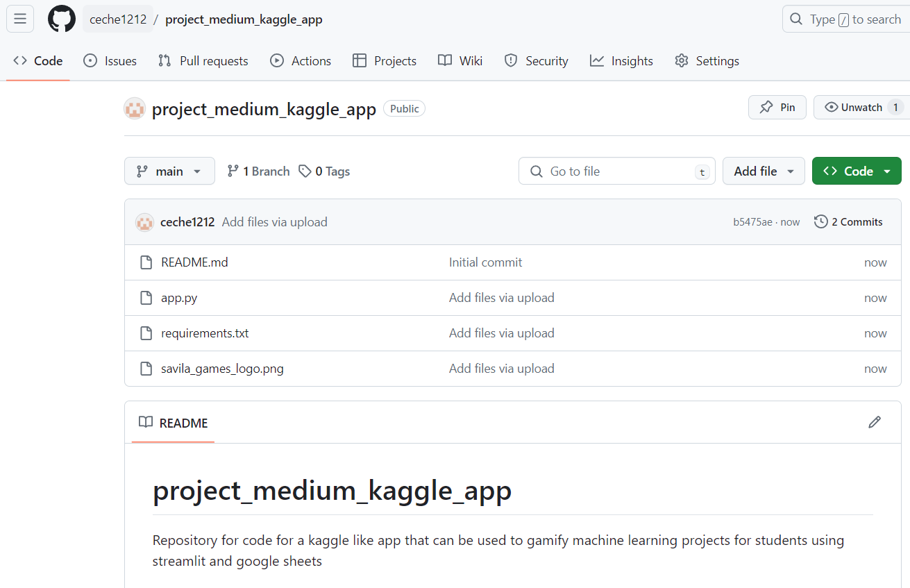The width and height of the screenshot is (910, 588).
Task: Go to the Actions tab
Action: (301, 61)
